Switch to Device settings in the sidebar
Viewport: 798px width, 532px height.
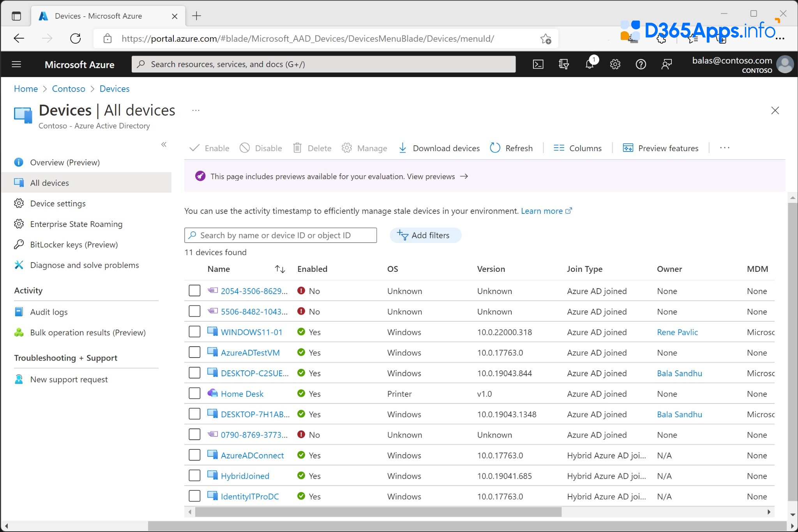58,203
